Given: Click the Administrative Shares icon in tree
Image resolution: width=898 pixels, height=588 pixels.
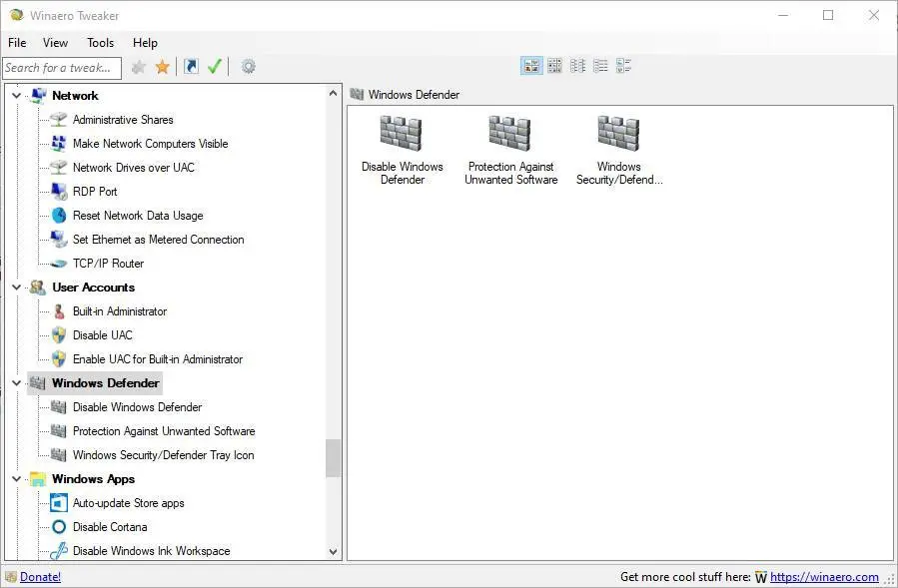Looking at the screenshot, I should pyautogui.click(x=58, y=120).
